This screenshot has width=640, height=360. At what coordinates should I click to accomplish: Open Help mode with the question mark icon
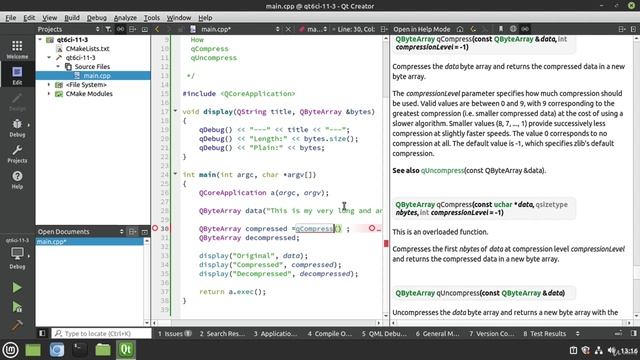click(x=17, y=180)
